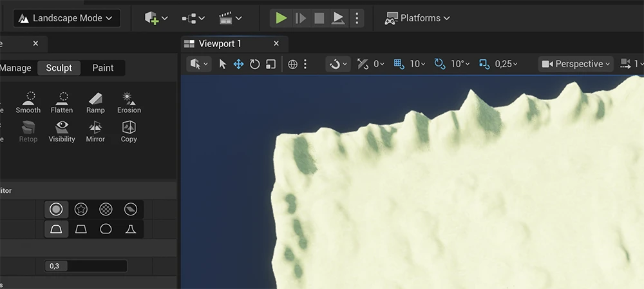644x289 pixels.
Task: Pick the Copy tool
Action: 129,131
